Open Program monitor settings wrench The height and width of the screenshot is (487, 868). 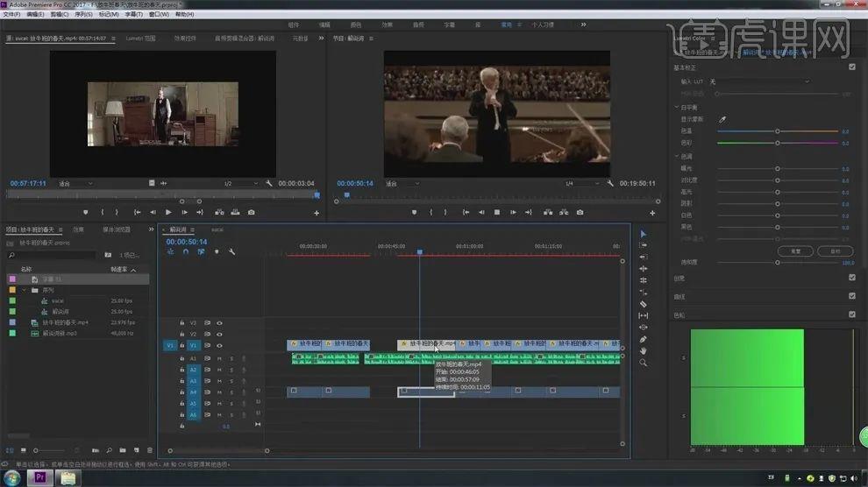pyautogui.click(x=610, y=184)
